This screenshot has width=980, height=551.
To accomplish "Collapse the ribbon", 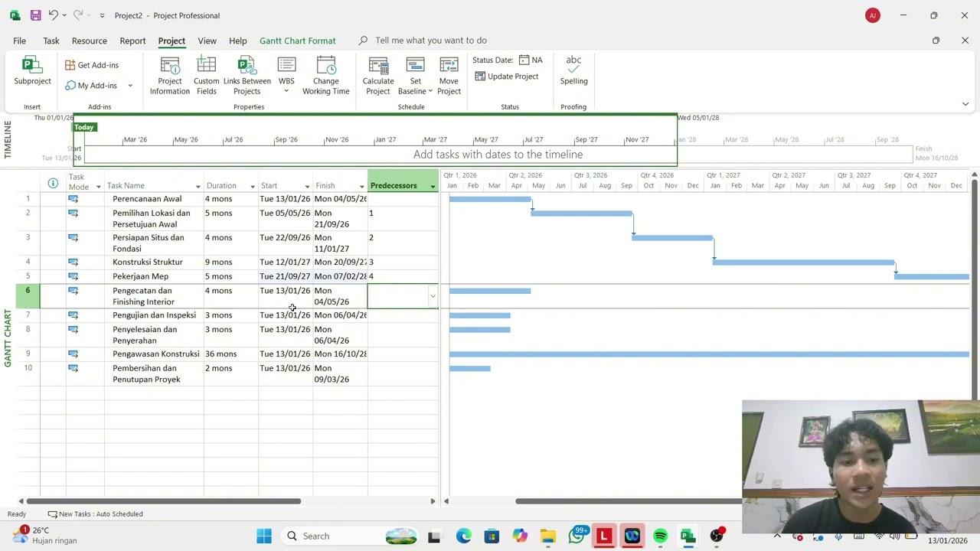I will 965,104.
